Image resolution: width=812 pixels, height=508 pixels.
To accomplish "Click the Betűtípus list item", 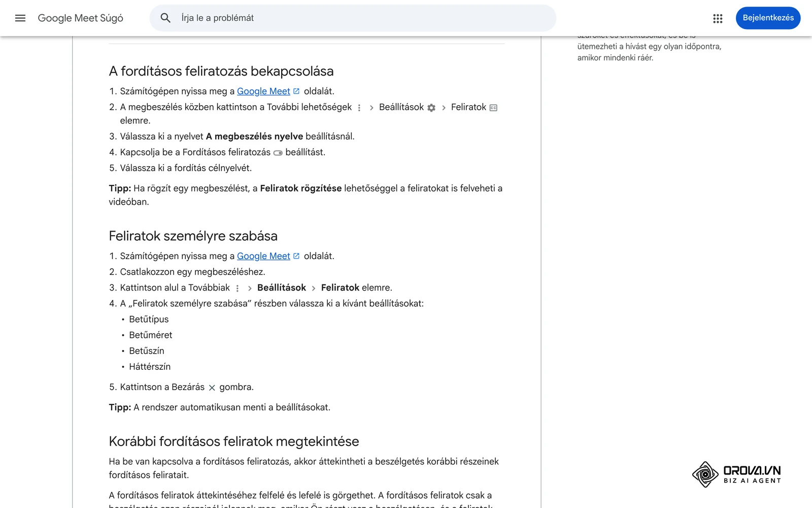I will coord(149,320).
